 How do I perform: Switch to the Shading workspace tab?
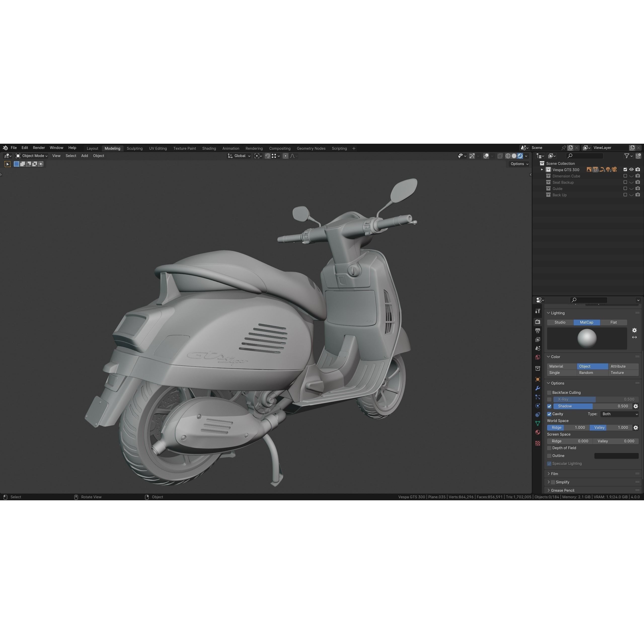[209, 148]
